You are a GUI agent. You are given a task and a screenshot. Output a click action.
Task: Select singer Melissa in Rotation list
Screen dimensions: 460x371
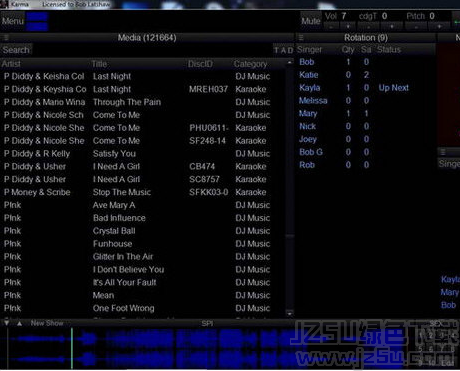click(313, 100)
